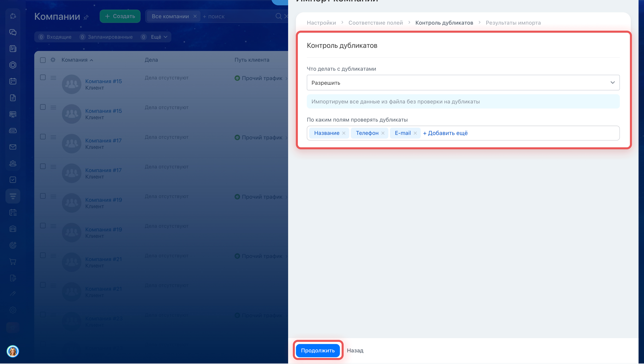The image size is (644, 364).
Task: Check the first Компания #15 row checkbox
Action: (x=43, y=77)
